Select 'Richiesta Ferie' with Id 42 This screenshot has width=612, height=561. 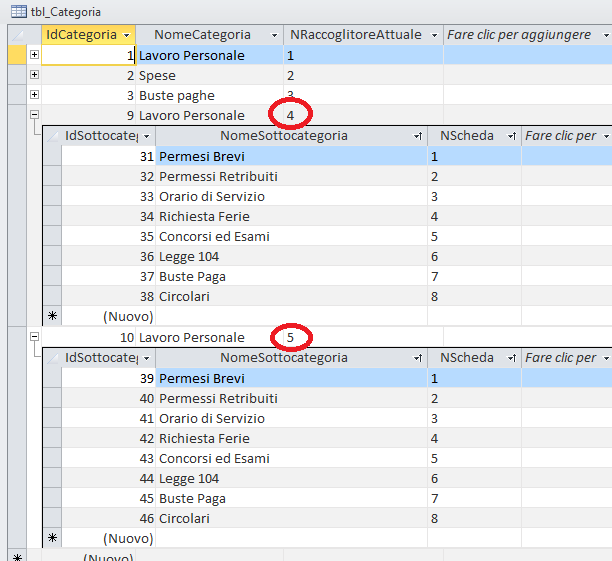pos(292,438)
